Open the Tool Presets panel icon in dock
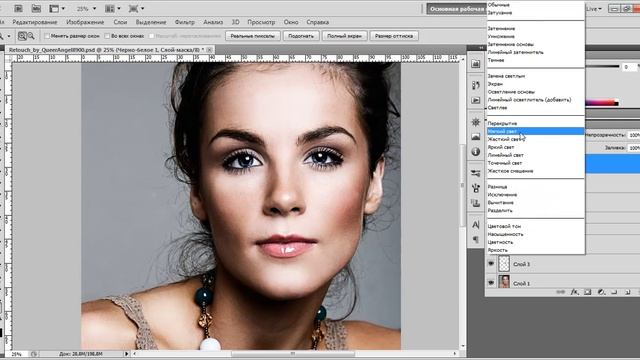640x360 pixels. [476, 173]
